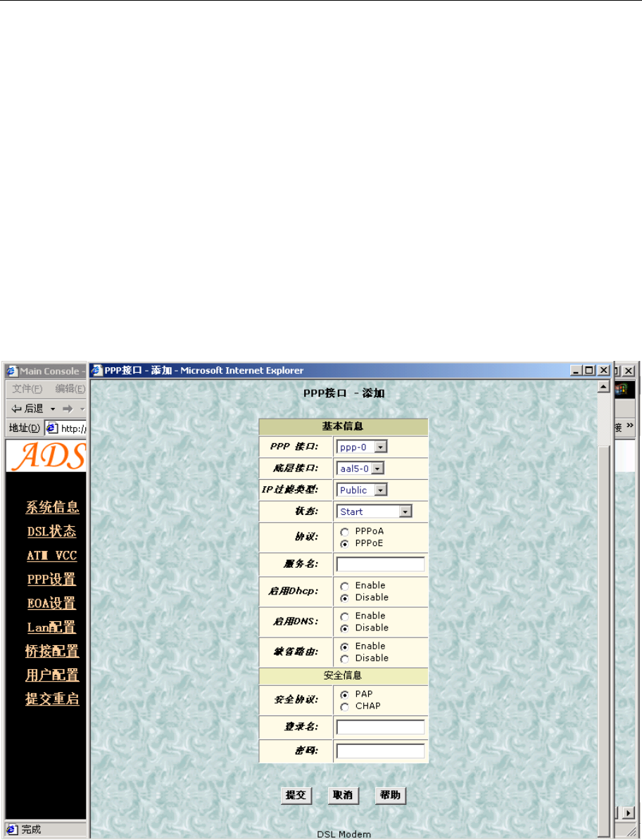
Task: Open the Lan配置 link
Action: click(x=51, y=628)
